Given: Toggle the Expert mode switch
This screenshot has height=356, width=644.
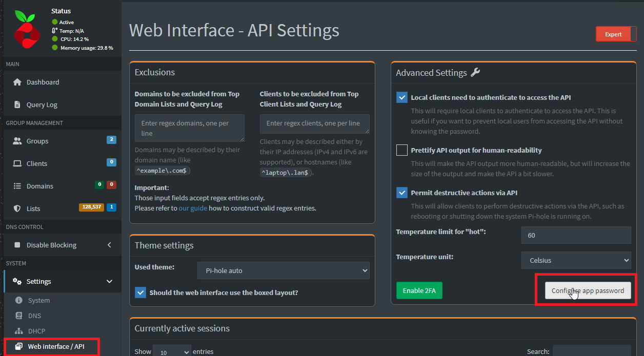Looking at the screenshot, I should click(615, 34).
